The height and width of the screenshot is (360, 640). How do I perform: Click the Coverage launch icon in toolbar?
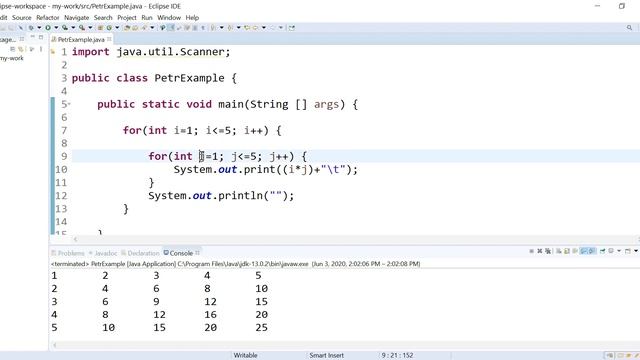[x=65, y=28]
